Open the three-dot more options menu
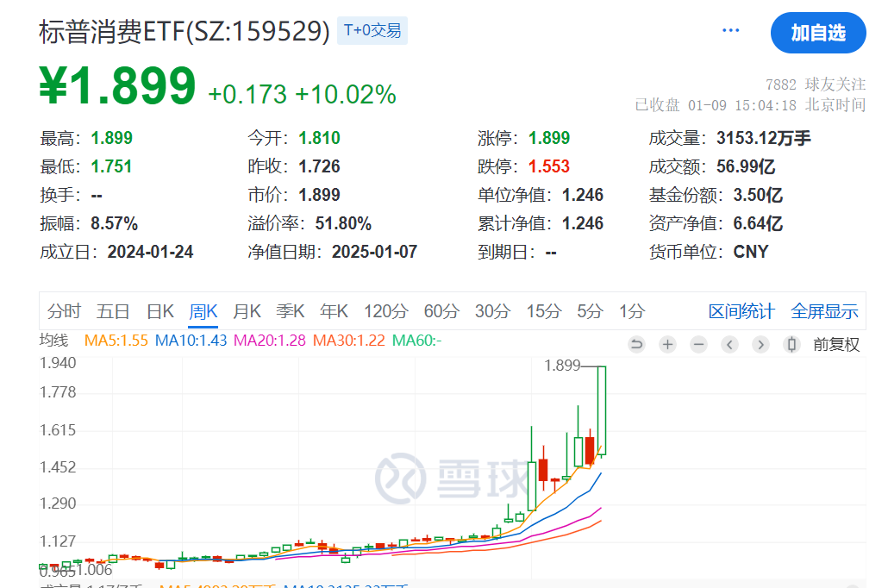The height and width of the screenshot is (588, 888). [x=730, y=30]
